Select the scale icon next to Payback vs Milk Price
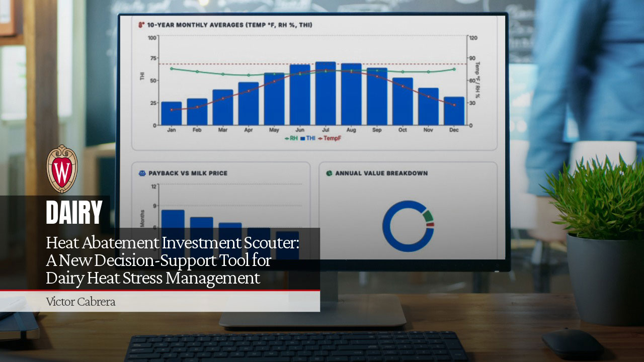 click(142, 173)
